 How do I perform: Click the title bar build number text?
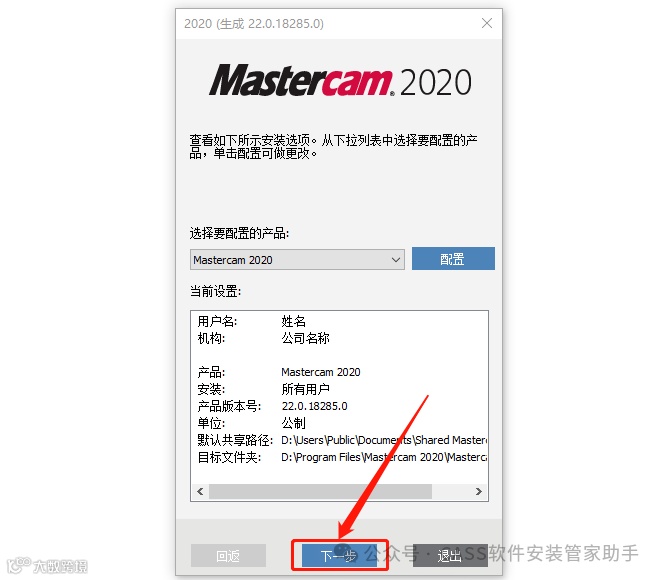point(254,24)
